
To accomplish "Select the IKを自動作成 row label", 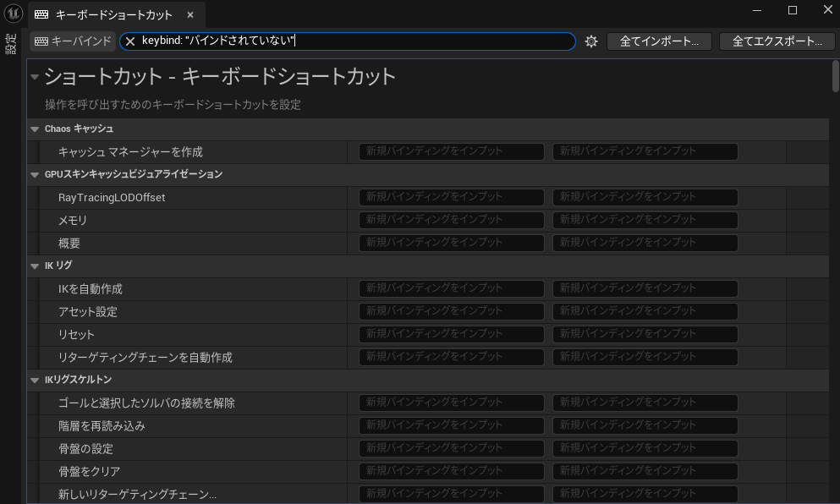I will 90,289.
